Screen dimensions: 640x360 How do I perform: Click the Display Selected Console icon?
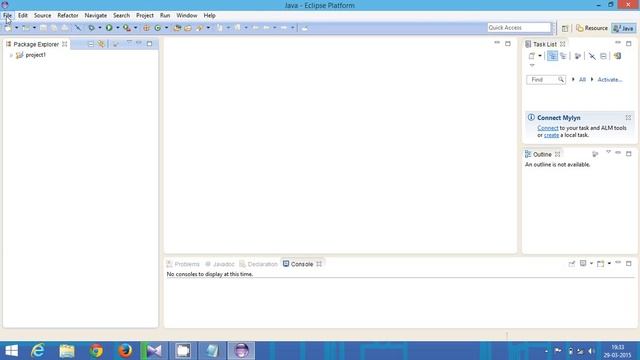(x=583, y=264)
